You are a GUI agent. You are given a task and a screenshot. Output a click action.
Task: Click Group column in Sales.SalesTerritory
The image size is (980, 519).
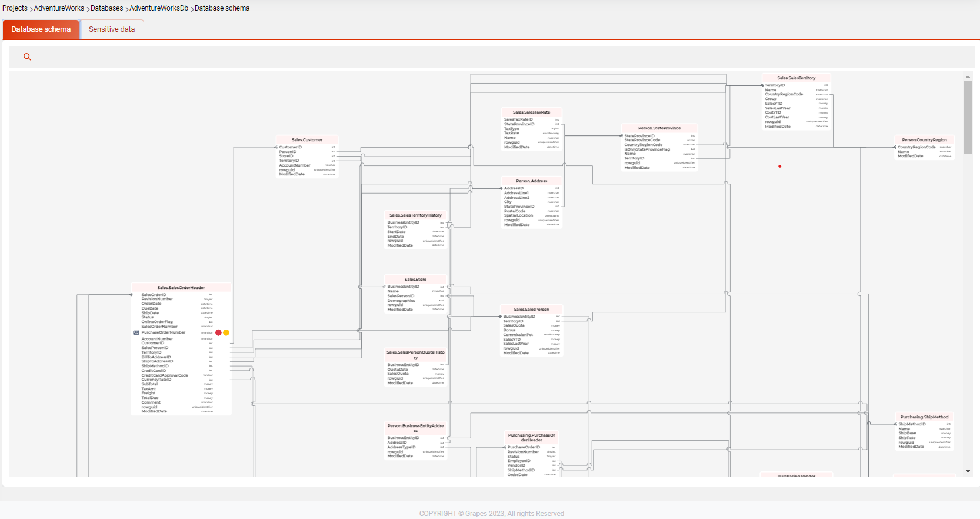[x=771, y=99]
